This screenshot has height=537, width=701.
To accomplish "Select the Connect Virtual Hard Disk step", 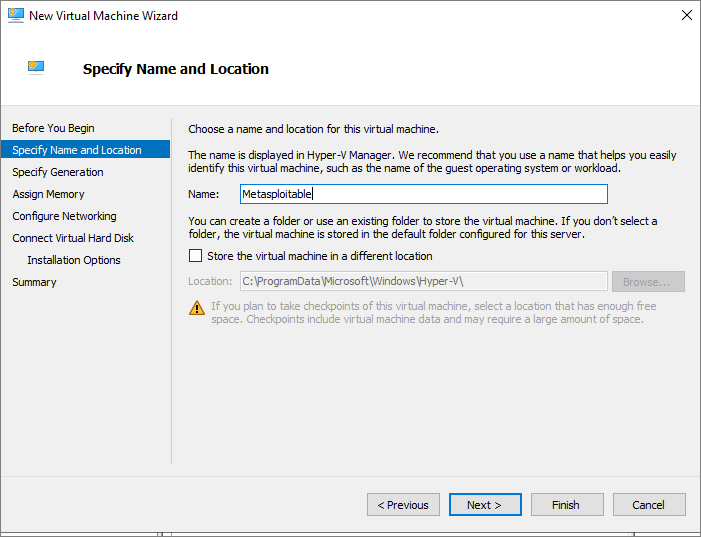I will 73,238.
